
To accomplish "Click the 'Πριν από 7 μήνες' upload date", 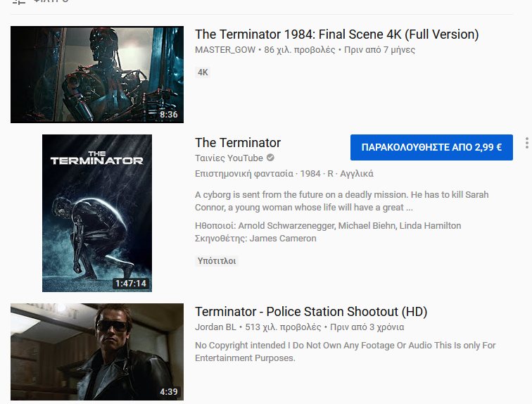I will pos(380,50).
